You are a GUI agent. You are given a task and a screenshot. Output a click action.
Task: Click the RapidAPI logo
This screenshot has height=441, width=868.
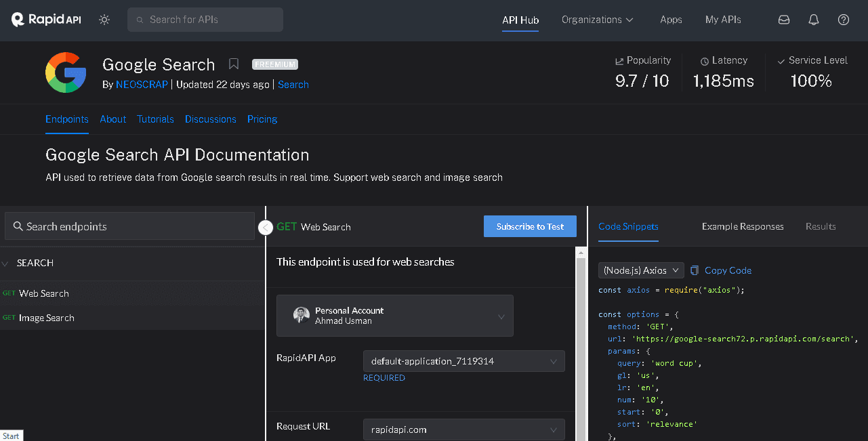(46, 20)
